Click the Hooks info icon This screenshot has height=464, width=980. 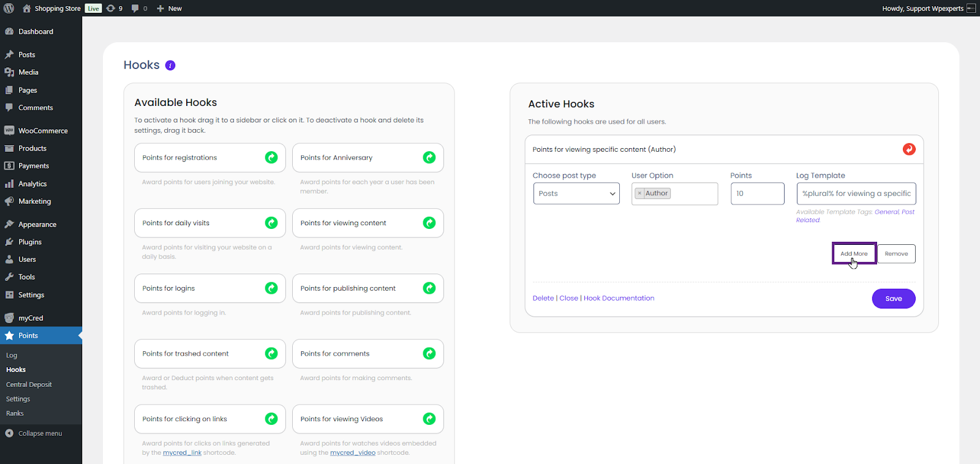tap(170, 65)
